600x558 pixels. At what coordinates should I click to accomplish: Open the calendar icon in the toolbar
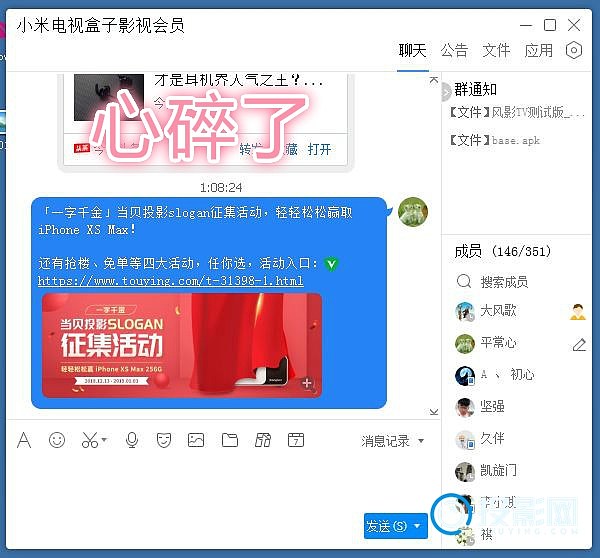pos(296,440)
